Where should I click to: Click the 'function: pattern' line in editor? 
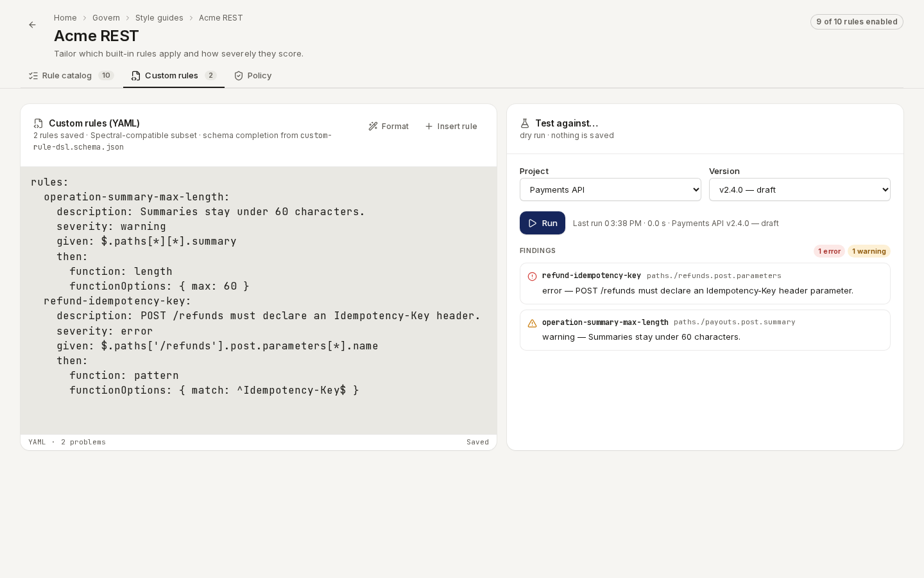[124, 376]
